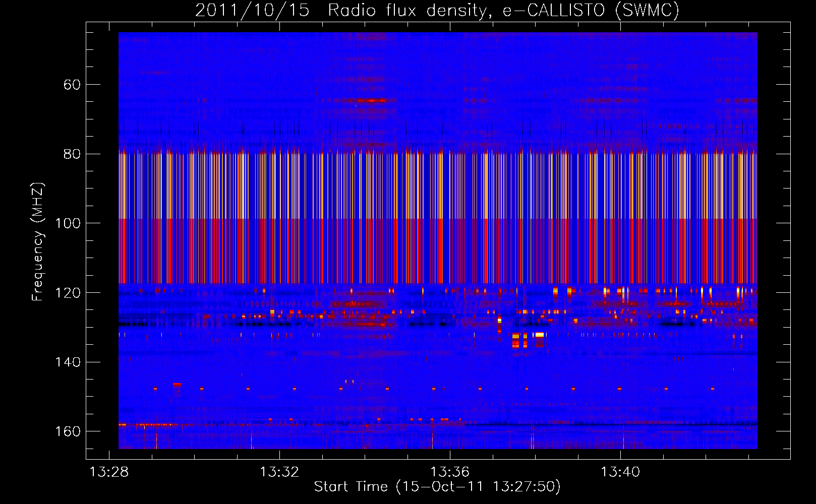
Task: Click the 13:28 time tick label
Action: [109, 472]
